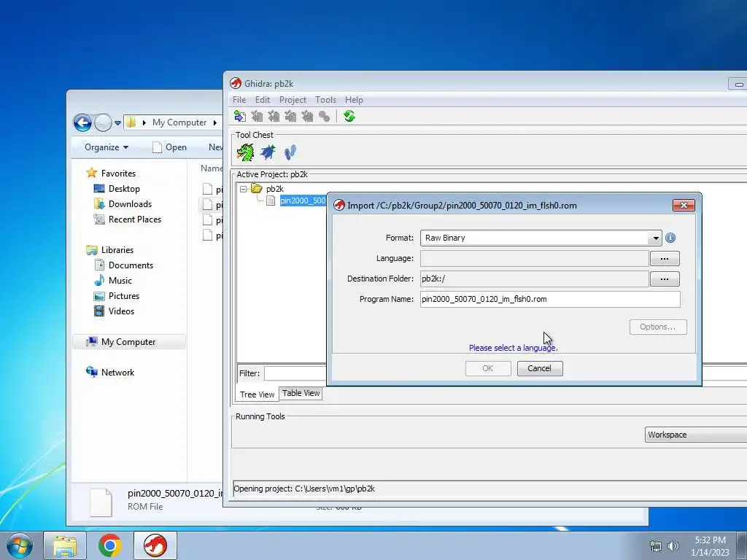This screenshot has height=560, width=747.
Task: Click the Refresh green arrows toolbar icon
Action: (349, 116)
